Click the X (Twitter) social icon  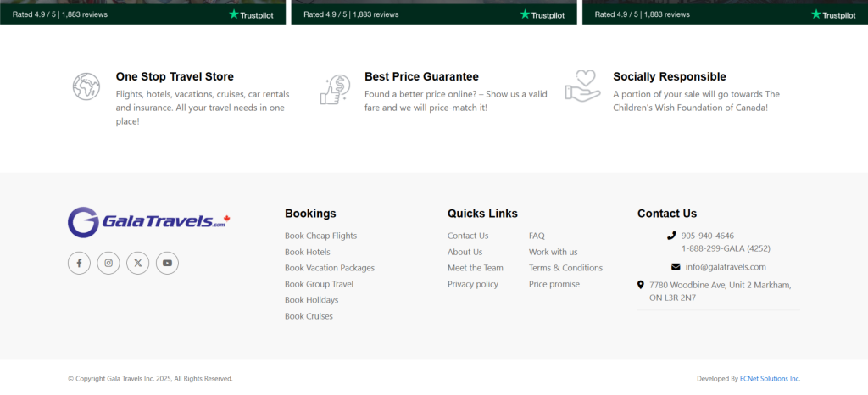pos(137,264)
